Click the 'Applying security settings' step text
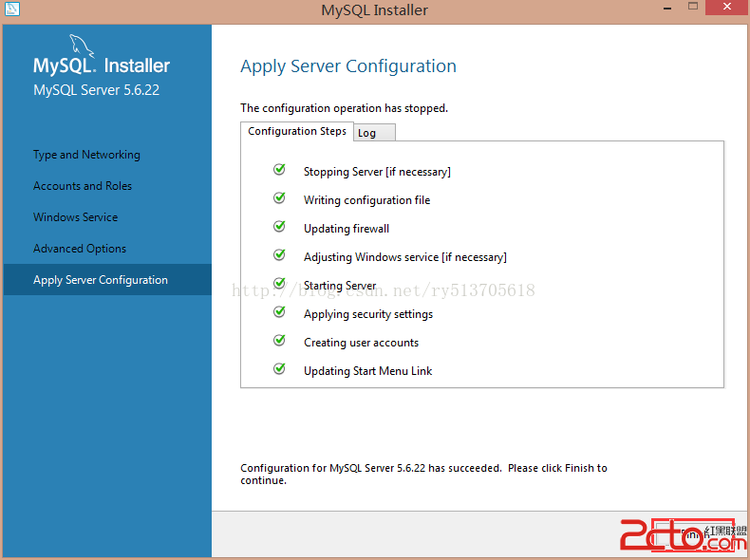This screenshot has height=560, width=750. (x=368, y=314)
